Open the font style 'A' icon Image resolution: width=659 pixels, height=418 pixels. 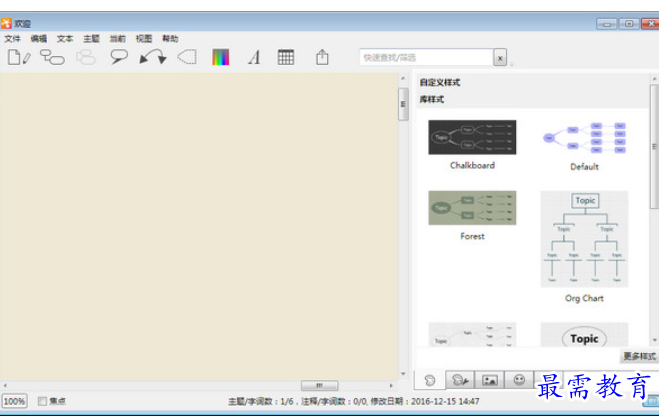click(254, 57)
